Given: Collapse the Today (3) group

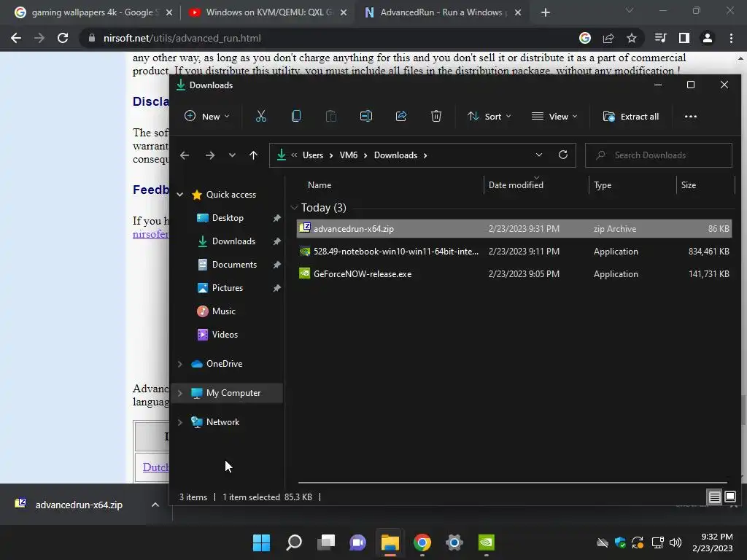Looking at the screenshot, I should click(294, 207).
